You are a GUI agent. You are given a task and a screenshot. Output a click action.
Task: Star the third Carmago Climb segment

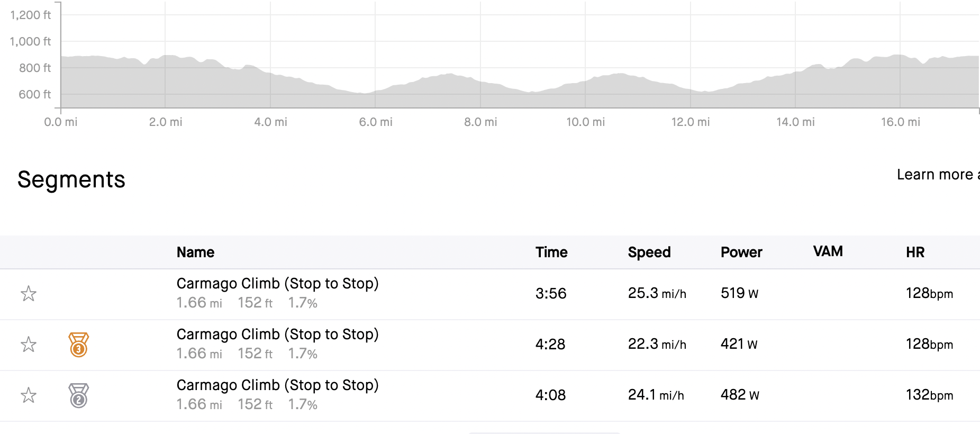coord(29,395)
